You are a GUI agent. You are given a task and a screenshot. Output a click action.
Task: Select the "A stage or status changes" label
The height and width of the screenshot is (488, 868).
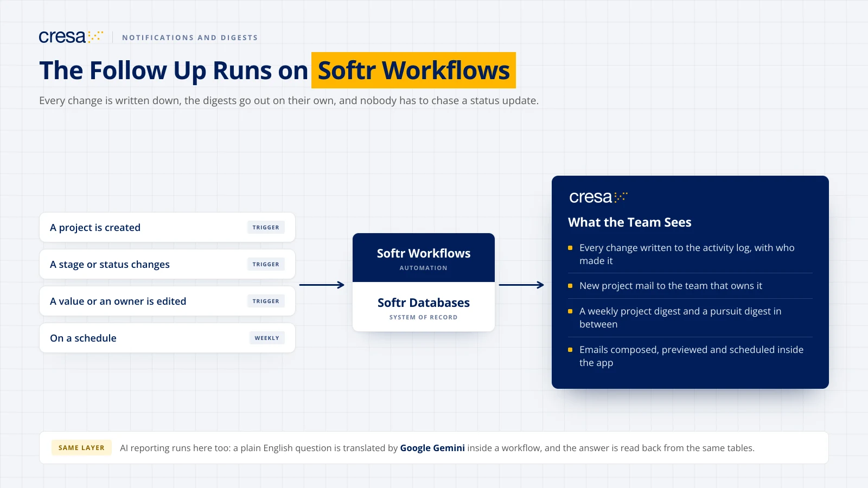coord(110,265)
